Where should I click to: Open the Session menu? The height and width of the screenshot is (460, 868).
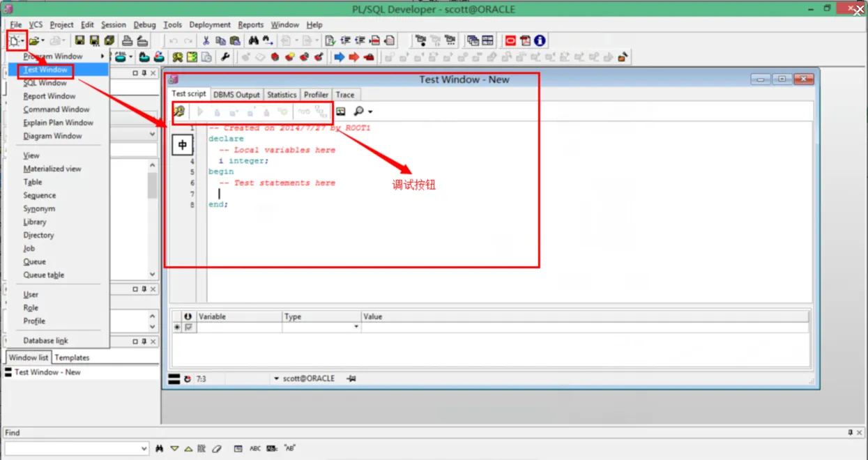point(113,24)
